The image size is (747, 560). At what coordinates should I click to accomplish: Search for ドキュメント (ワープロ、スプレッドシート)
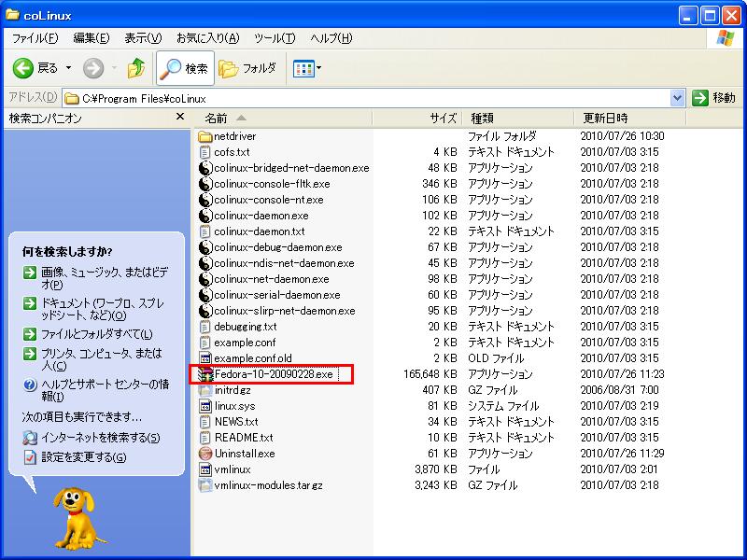coord(103,309)
